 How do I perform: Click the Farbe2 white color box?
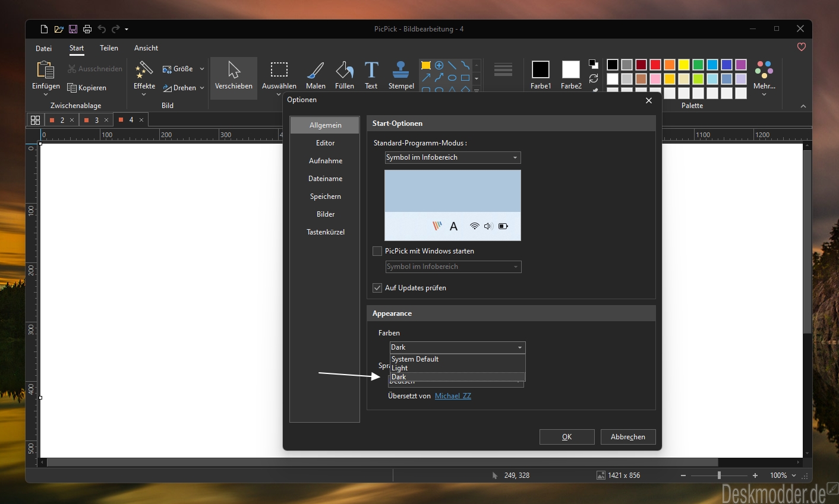571,69
